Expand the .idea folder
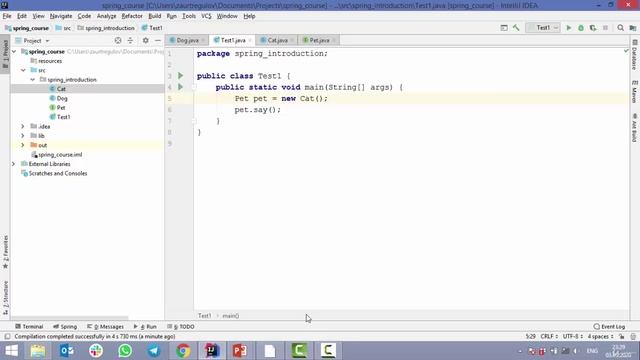640x360 pixels. coord(23,127)
